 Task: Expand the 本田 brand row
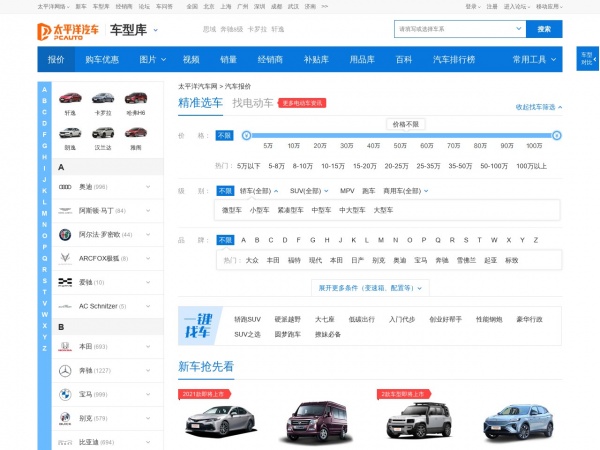[x=108, y=347]
